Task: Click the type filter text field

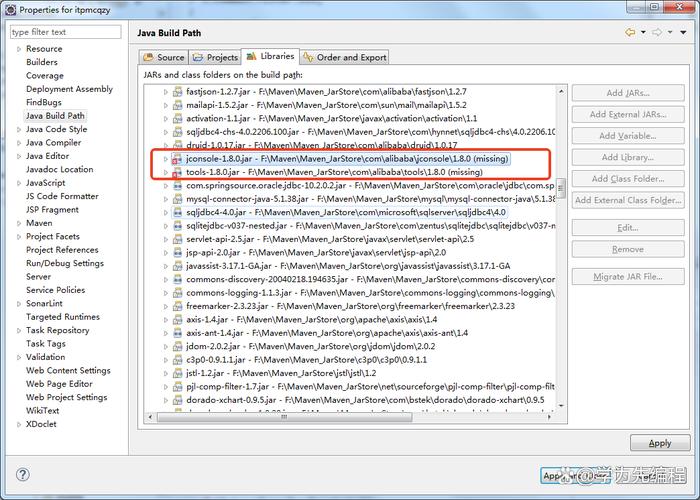Action: (x=66, y=32)
